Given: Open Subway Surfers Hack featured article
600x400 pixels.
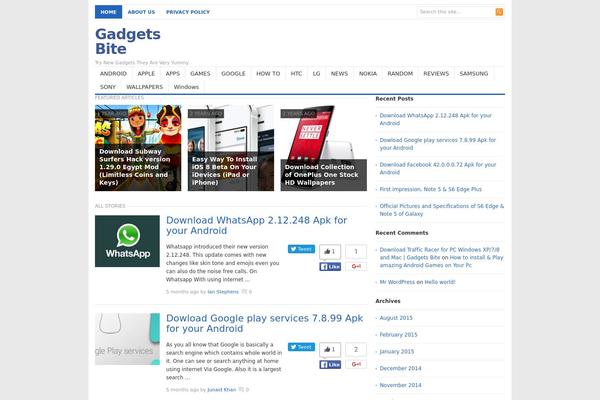Looking at the screenshot, I should coord(138,148).
